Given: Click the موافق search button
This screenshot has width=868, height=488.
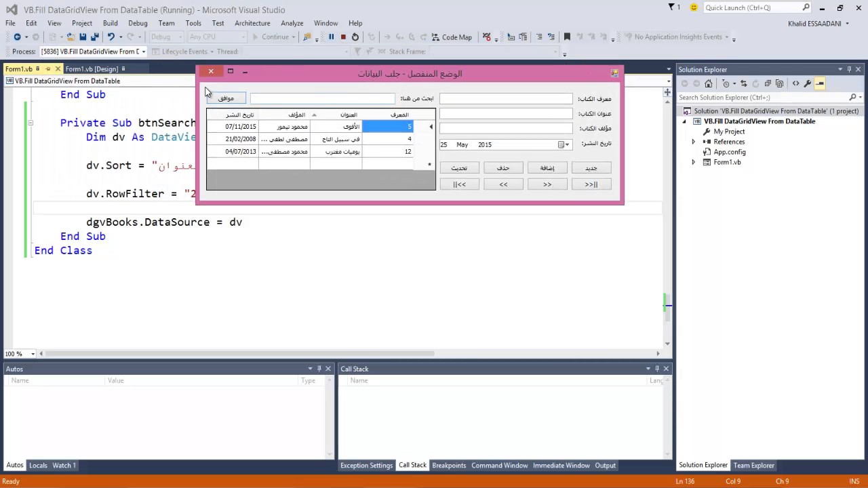Looking at the screenshot, I should click(226, 98).
